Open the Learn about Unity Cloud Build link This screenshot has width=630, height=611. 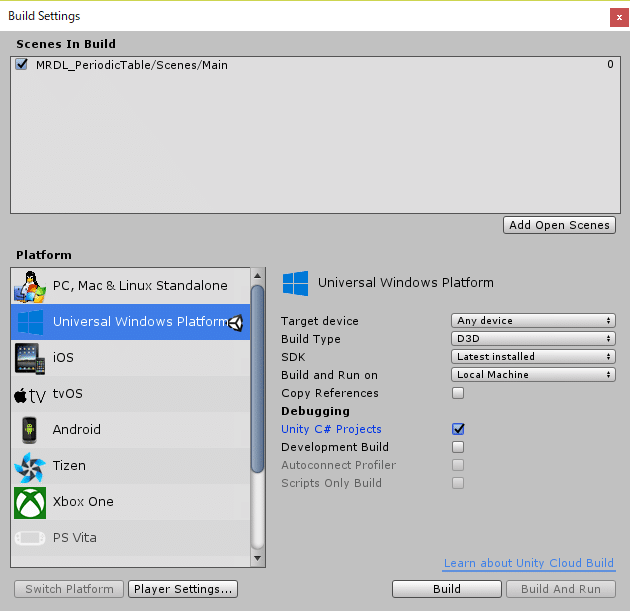pos(529,563)
